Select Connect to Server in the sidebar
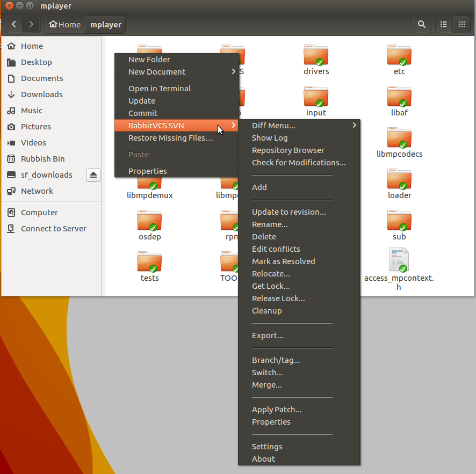This screenshot has height=474, width=476. point(52,229)
